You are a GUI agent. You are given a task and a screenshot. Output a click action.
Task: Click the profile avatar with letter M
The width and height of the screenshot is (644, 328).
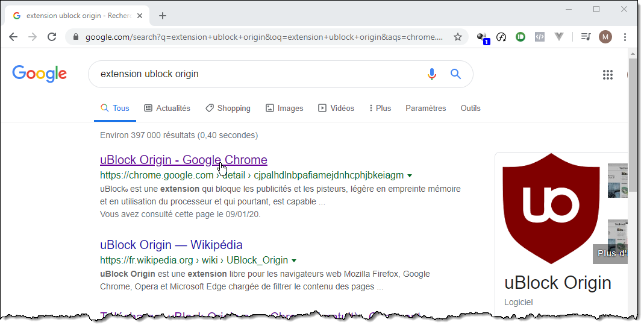605,37
